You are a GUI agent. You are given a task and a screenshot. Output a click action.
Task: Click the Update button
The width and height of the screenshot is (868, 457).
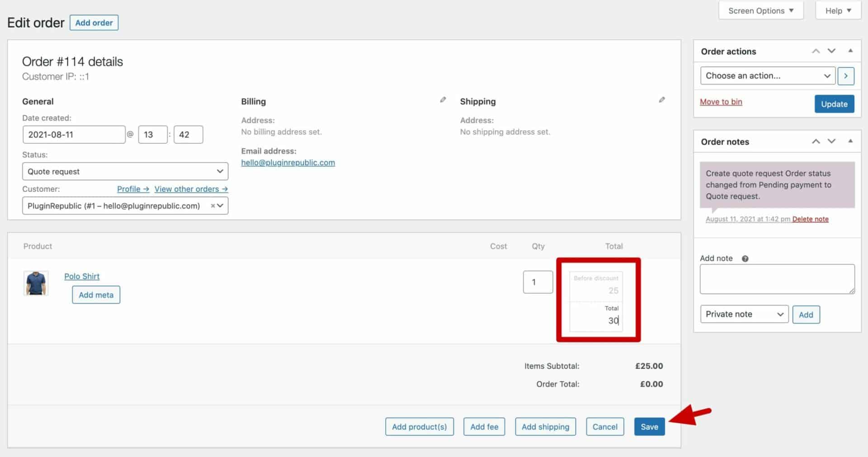pos(834,104)
